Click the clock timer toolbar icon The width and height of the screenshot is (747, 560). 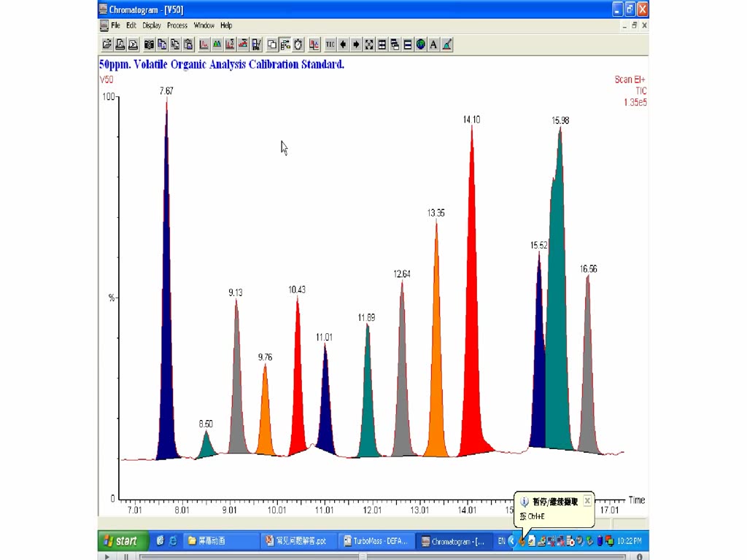(x=298, y=44)
